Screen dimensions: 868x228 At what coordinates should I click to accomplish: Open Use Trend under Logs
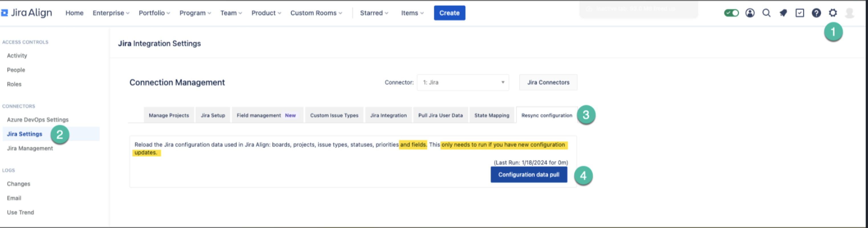coord(21,213)
